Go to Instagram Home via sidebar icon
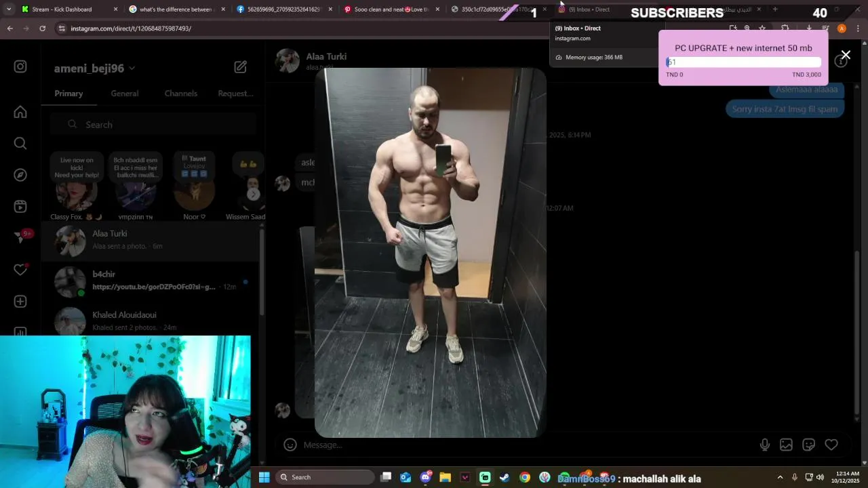This screenshot has height=488, width=868. click(x=20, y=112)
